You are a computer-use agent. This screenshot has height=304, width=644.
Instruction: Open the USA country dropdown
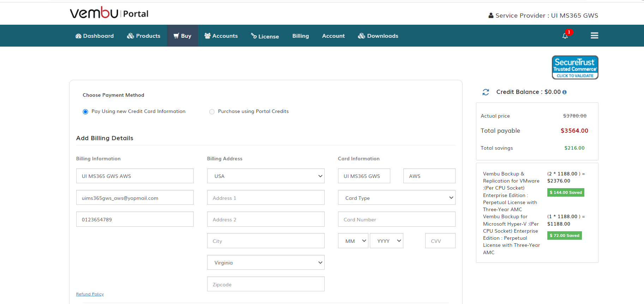tap(266, 176)
